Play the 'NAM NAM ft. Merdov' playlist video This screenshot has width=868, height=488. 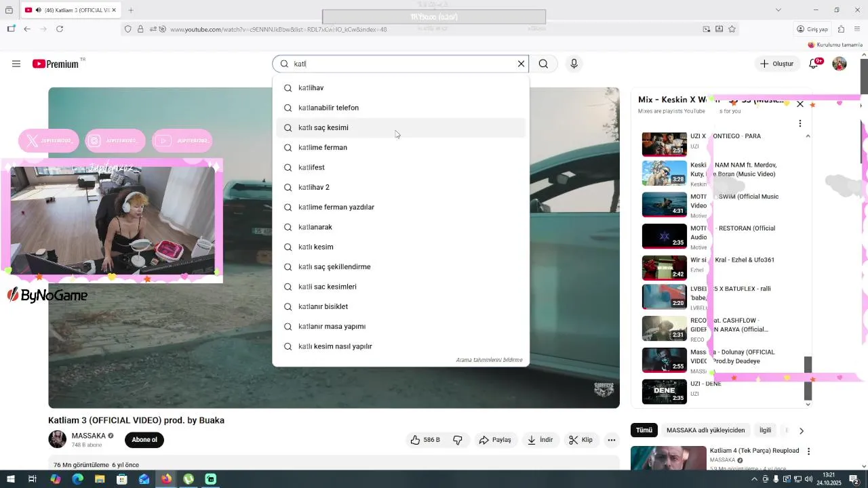coord(719,174)
